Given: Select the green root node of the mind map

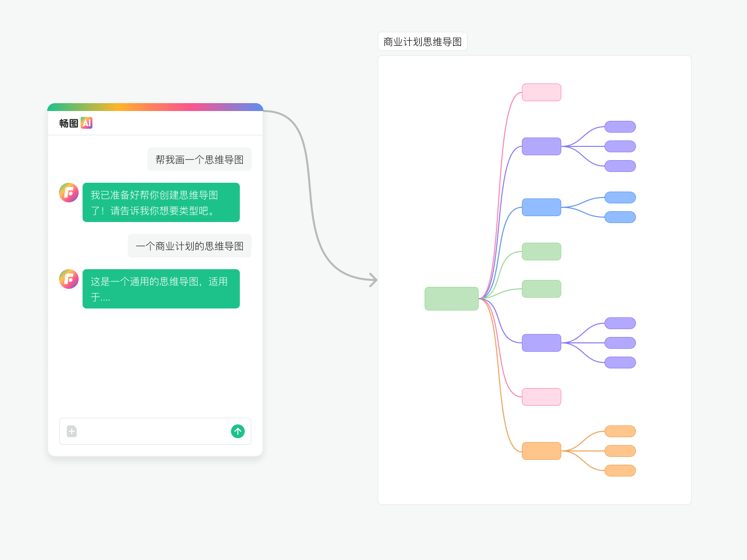Looking at the screenshot, I should (x=452, y=299).
